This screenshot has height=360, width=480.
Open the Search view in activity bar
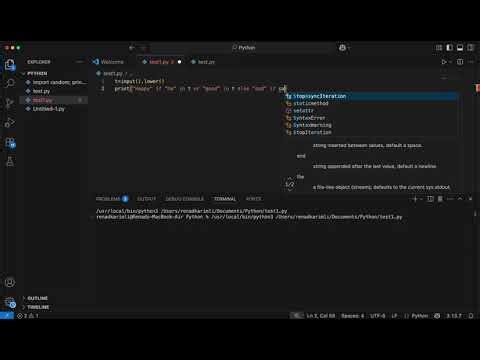click(x=10, y=83)
